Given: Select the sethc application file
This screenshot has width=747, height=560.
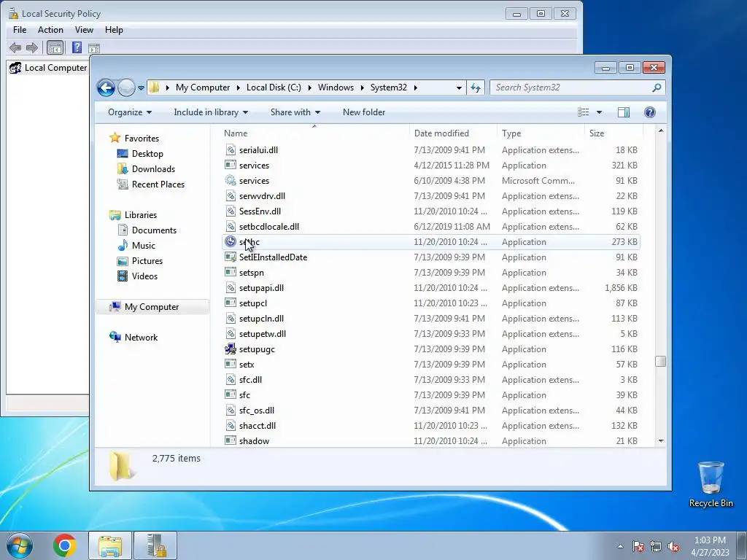Looking at the screenshot, I should (431, 242).
